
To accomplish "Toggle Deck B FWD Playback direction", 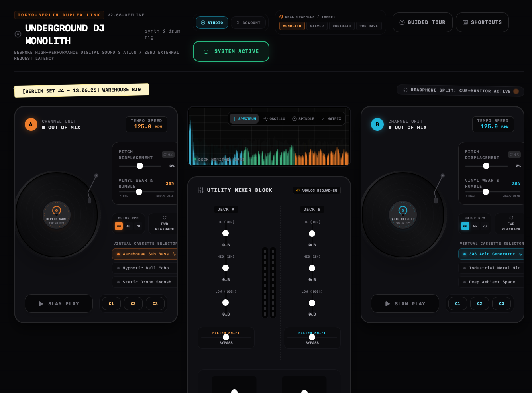I will pos(509,224).
